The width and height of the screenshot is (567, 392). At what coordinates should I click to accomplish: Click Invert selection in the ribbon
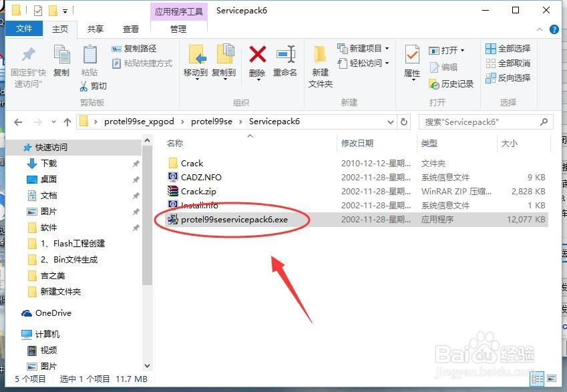508,77
